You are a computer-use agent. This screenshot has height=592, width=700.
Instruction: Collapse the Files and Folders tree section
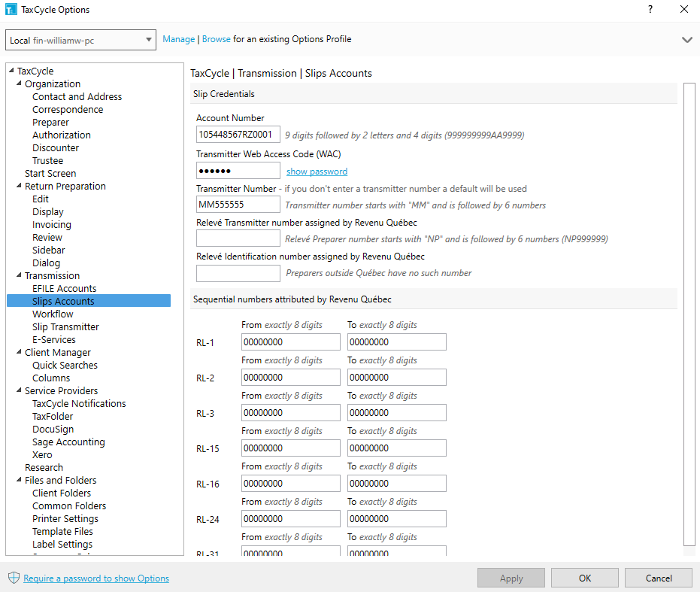(x=19, y=480)
